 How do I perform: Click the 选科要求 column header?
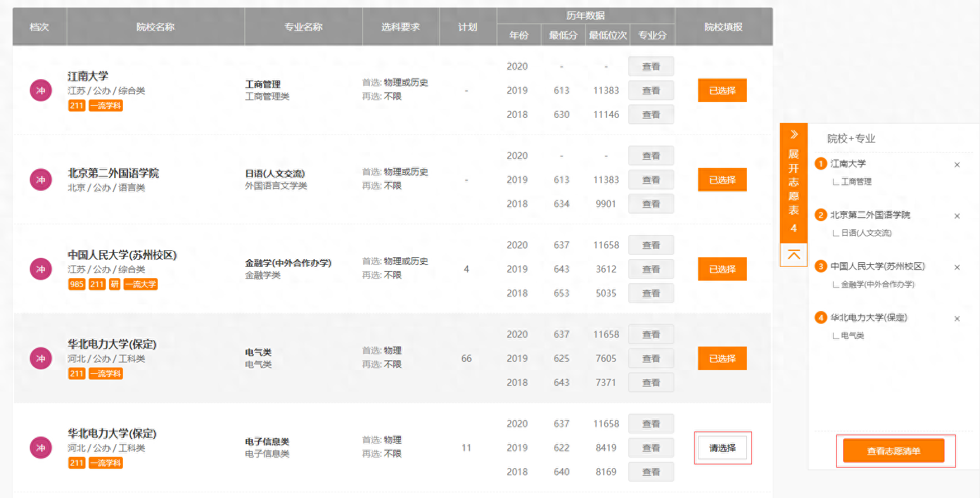[x=400, y=27]
